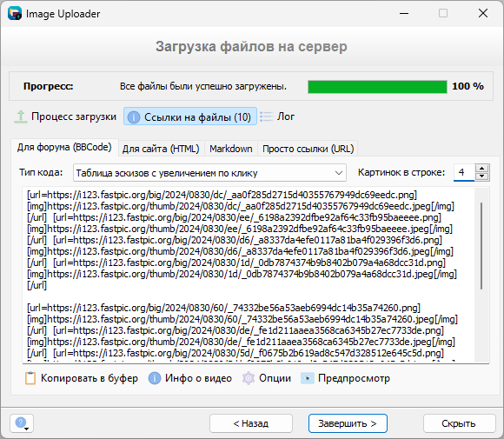Open the help question mark menu
Screen dimensions: 504x439
click(x=22, y=423)
